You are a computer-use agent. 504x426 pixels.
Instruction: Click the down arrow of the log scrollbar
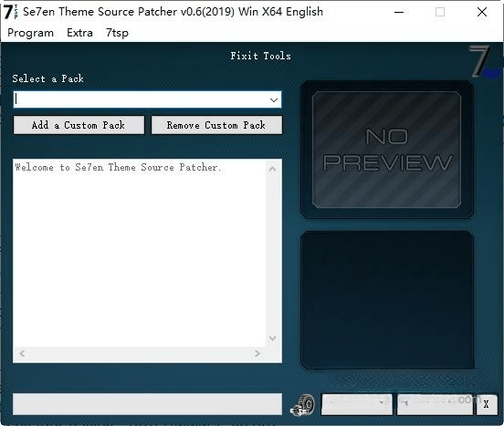pyautogui.click(x=273, y=338)
